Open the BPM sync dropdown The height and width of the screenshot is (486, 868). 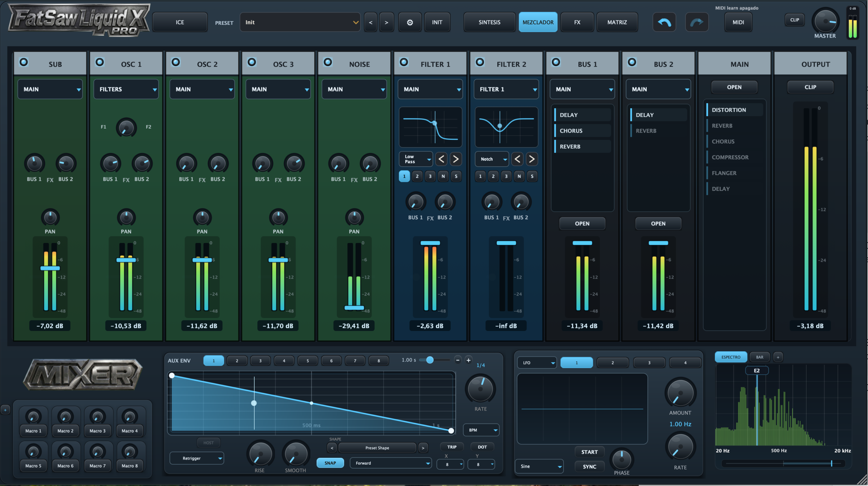tap(481, 430)
